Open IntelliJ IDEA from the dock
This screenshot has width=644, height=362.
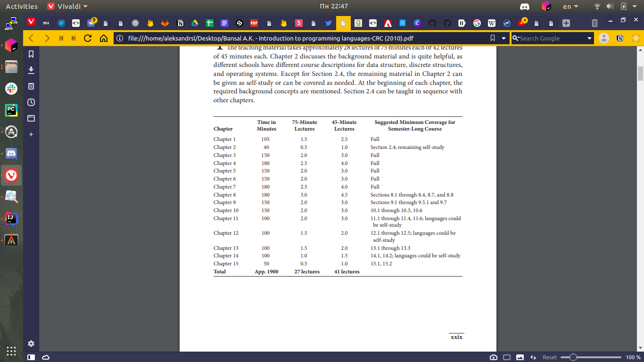click(x=11, y=218)
